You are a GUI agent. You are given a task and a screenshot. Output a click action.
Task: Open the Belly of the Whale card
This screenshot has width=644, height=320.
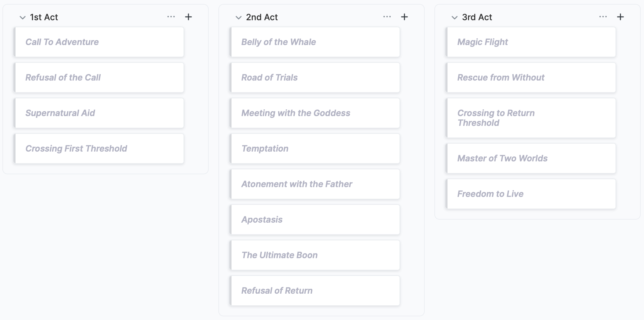tap(315, 42)
